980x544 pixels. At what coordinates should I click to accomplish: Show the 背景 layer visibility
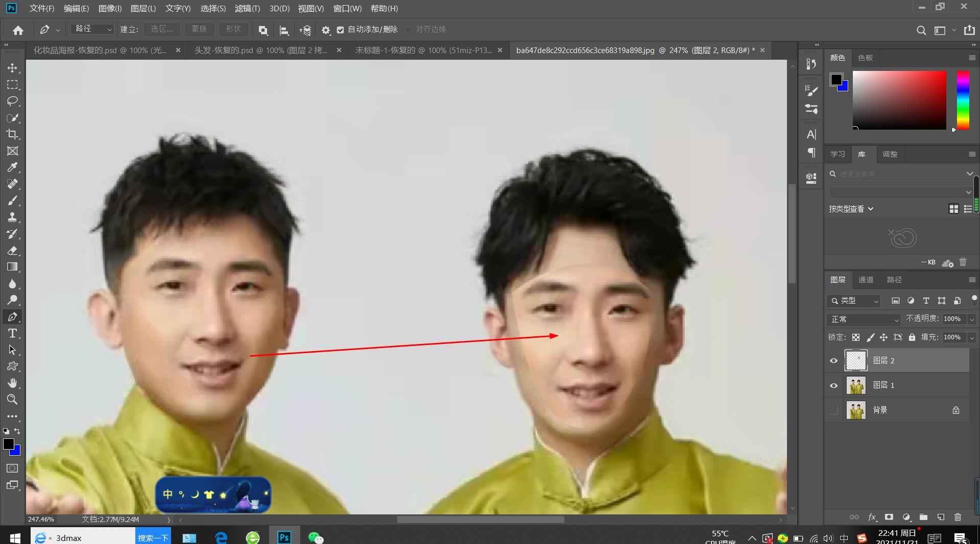[834, 410]
